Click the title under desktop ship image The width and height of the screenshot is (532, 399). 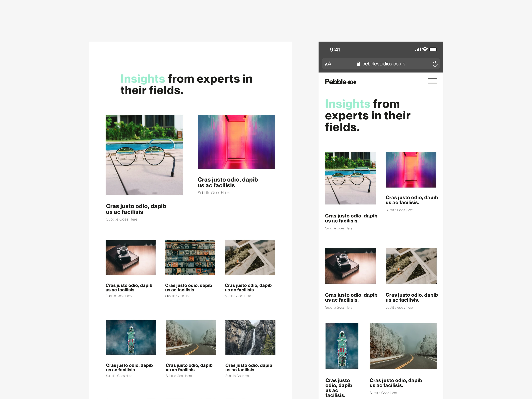(x=129, y=367)
